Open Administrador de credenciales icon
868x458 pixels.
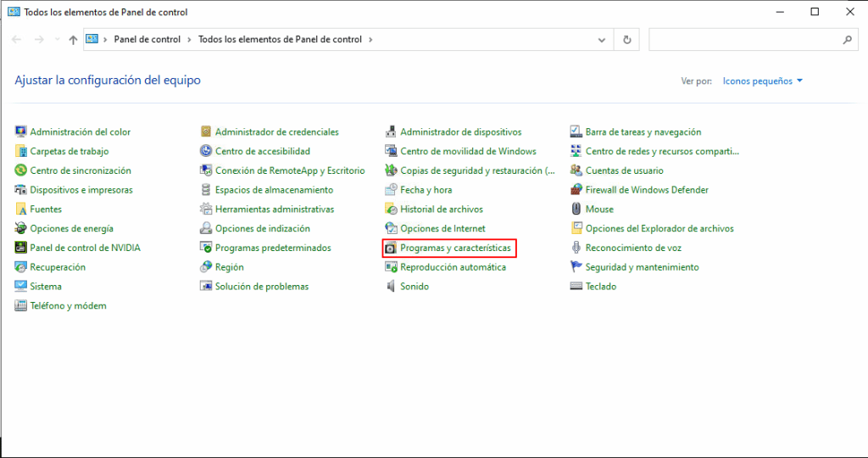point(206,131)
